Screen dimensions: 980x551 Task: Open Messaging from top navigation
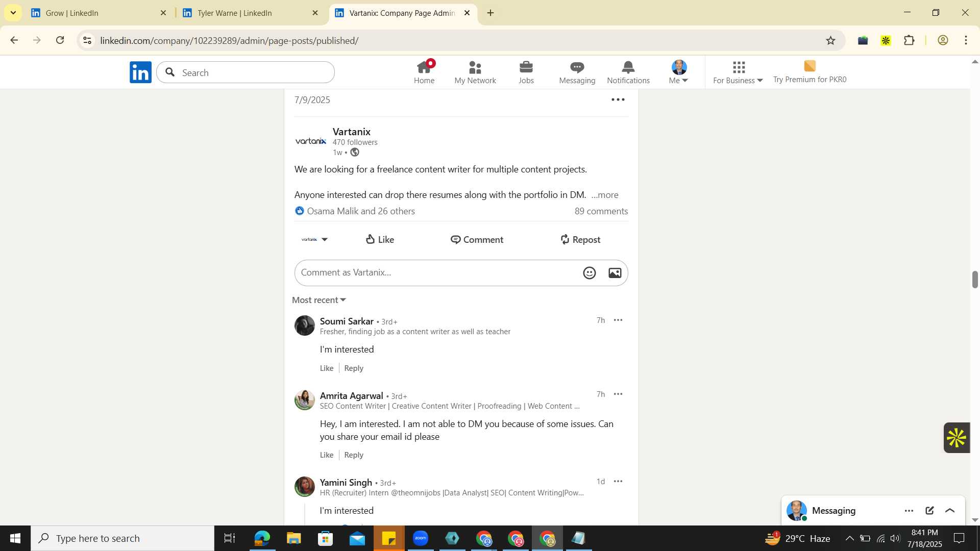coord(577,72)
